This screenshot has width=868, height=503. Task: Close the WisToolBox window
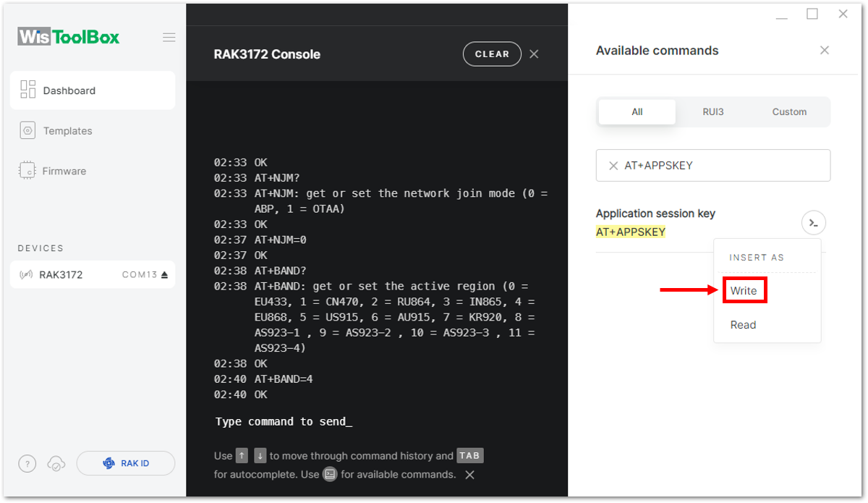point(843,14)
